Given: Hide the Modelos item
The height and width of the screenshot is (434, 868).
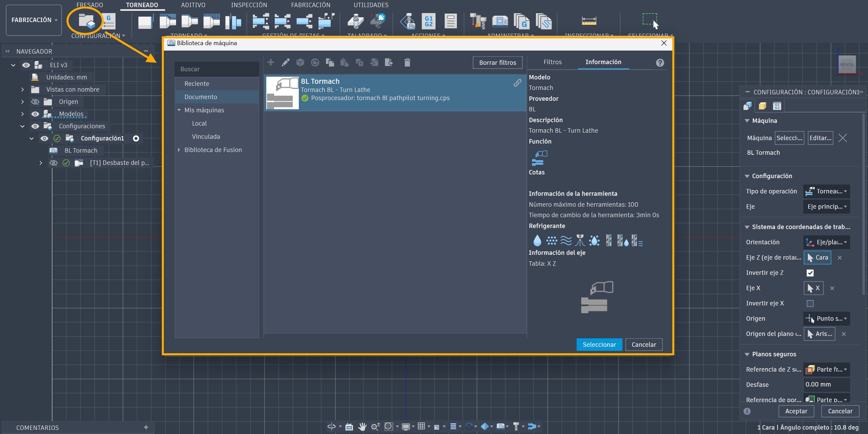Looking at the screenshot, I should (x=35, y=114).
